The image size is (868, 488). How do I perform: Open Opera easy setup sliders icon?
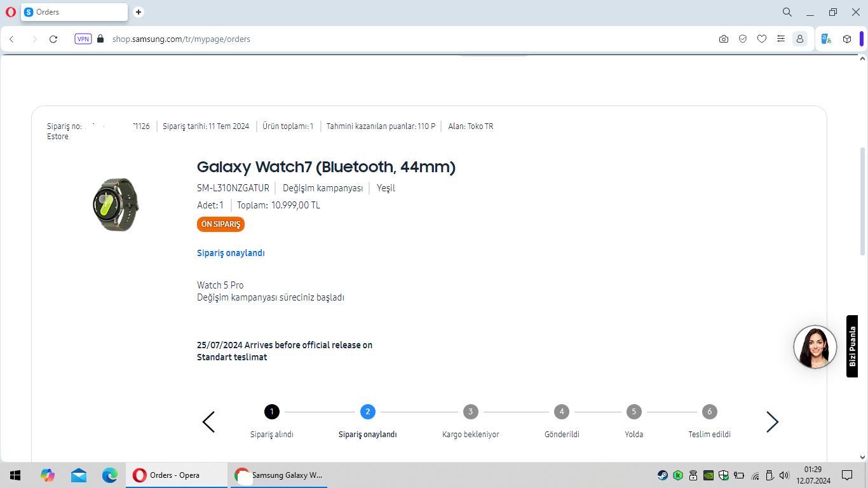[781, 39]
